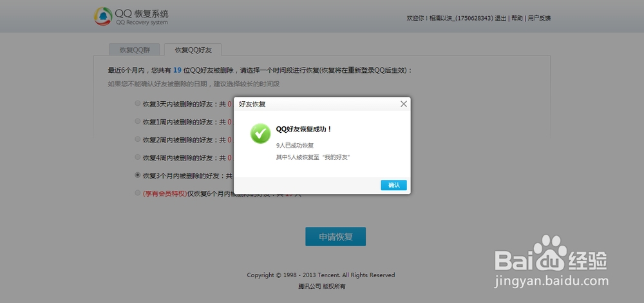Click the QQ Recovery system logo
Screen dimensions: 644x303
(131, 17)
